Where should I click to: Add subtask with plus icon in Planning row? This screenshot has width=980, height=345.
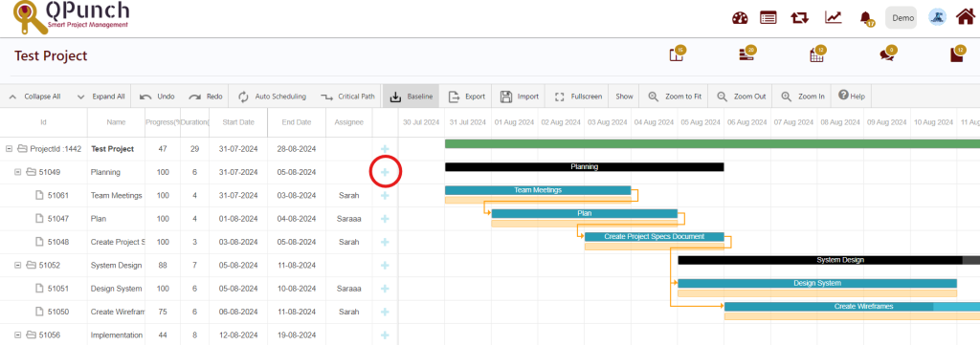(385, 172)
